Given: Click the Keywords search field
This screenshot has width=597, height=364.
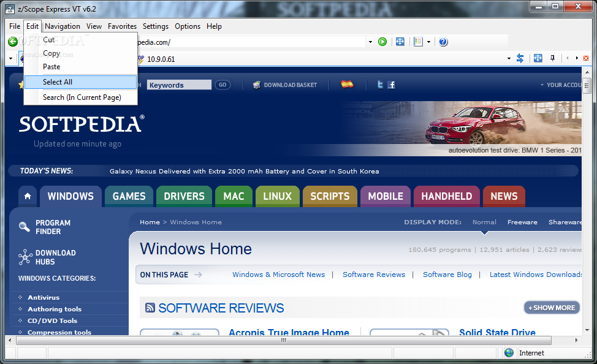Looking at the screenshot, I should pyautogui.click(x=179, y=85).
